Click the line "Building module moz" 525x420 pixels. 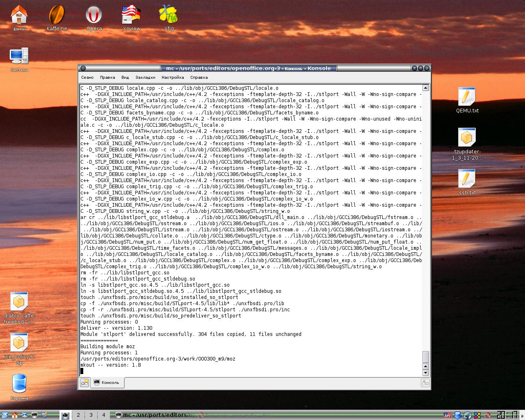click(107, 347)
